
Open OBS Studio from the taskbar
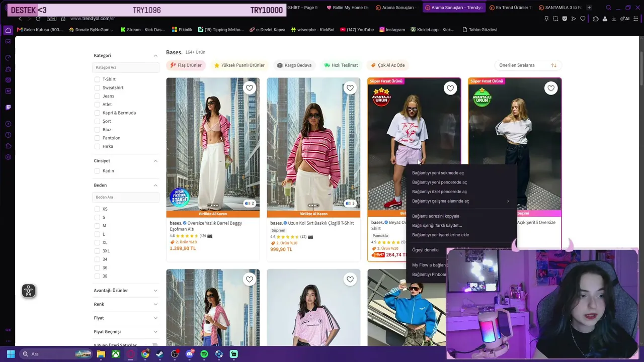click(x=175, y=354)
